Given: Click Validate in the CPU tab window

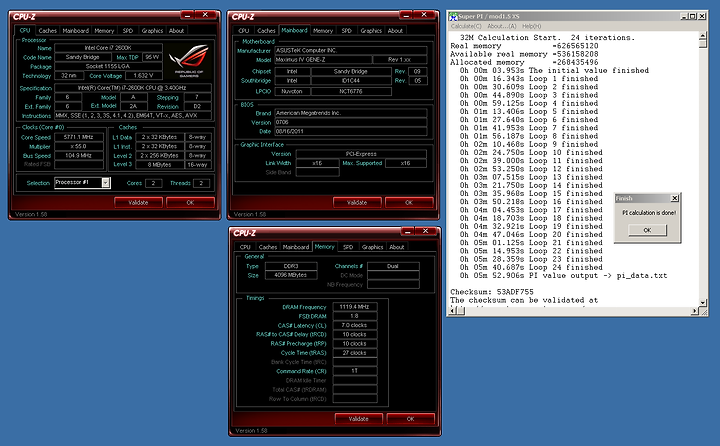Looking at the screenshot, I should point(138,203).
